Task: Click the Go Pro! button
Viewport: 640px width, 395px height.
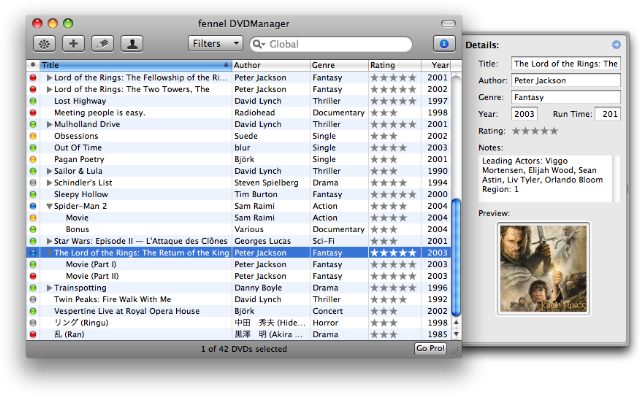Action: [430, 348]
